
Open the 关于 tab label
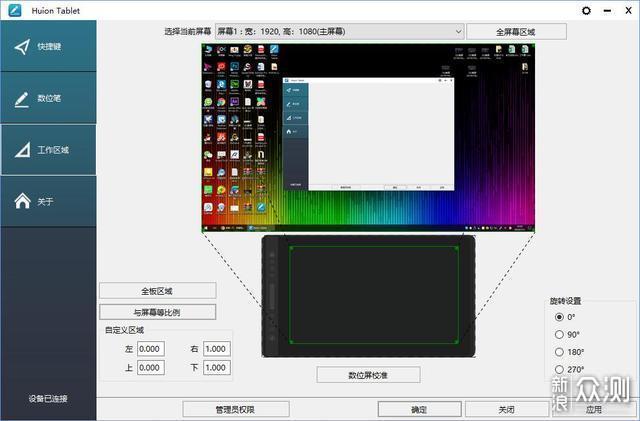(45, 201)
